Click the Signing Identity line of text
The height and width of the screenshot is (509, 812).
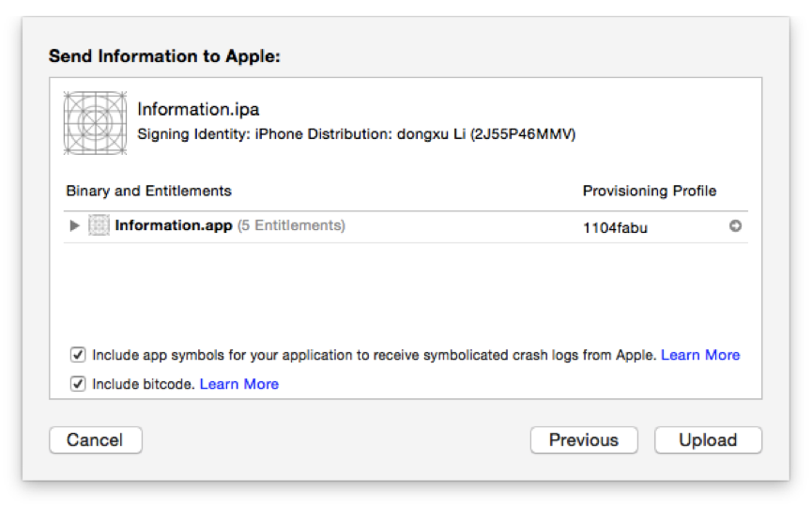tap(356, 133)
